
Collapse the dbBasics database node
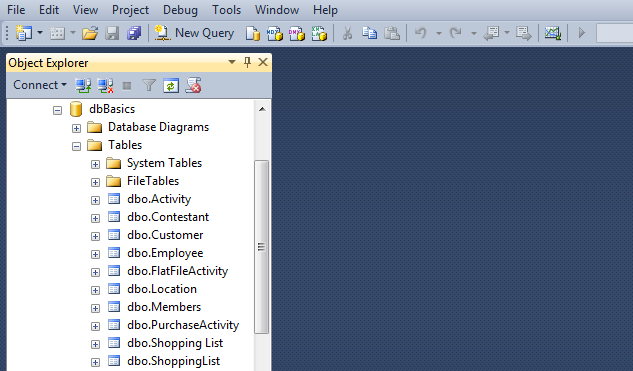pyautogui.click(x=57, y=110)
